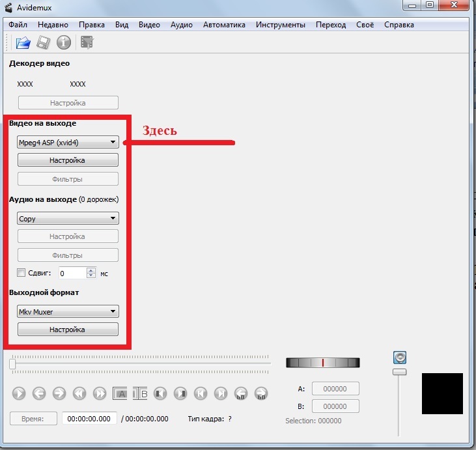
Task: Click Настройка under Выходной формат
Action: 68,330
